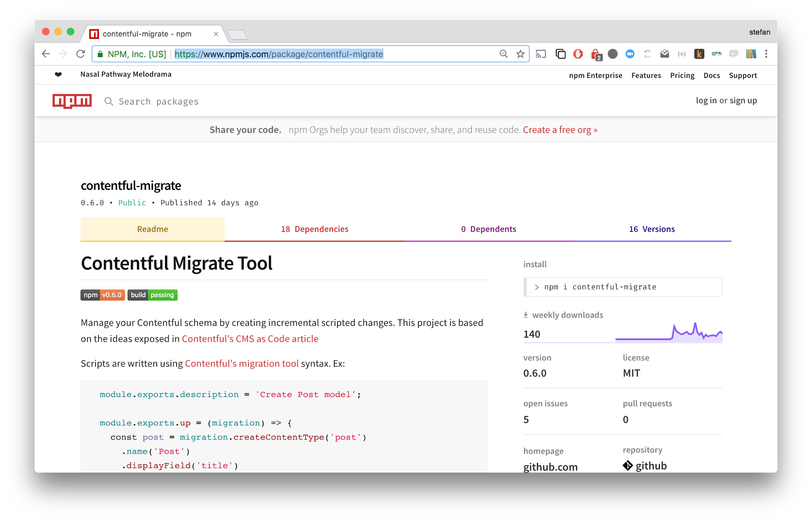The image size is (812, 522).
Task: Click Create a free org link
Action: (560, 130)
